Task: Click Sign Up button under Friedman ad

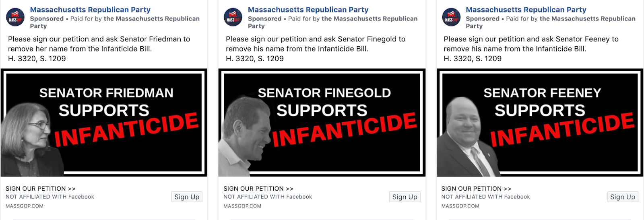Action: click(187, 197)
